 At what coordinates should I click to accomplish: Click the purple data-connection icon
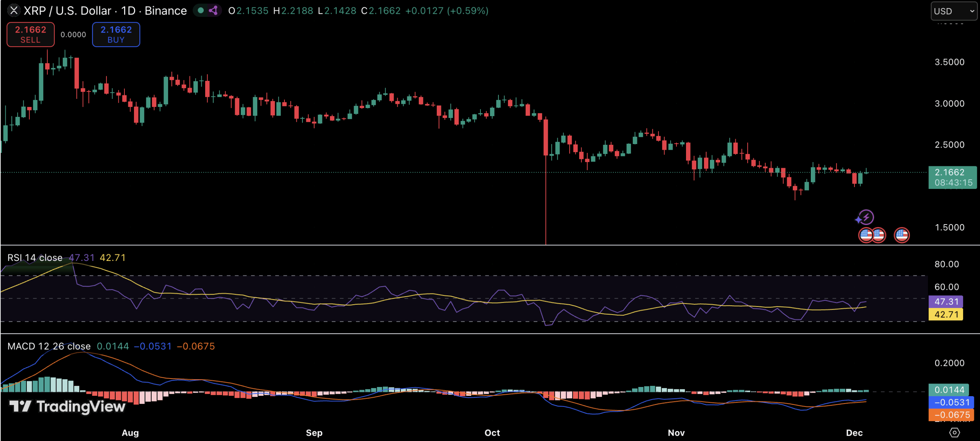214,11
